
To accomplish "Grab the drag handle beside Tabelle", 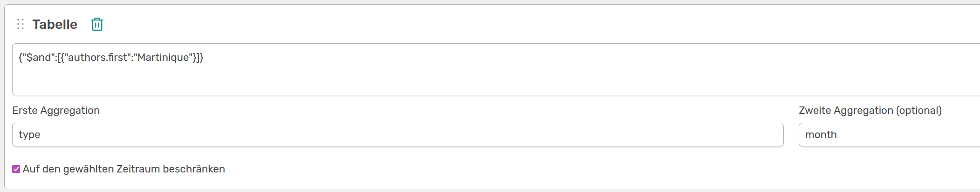I will 21,24.
